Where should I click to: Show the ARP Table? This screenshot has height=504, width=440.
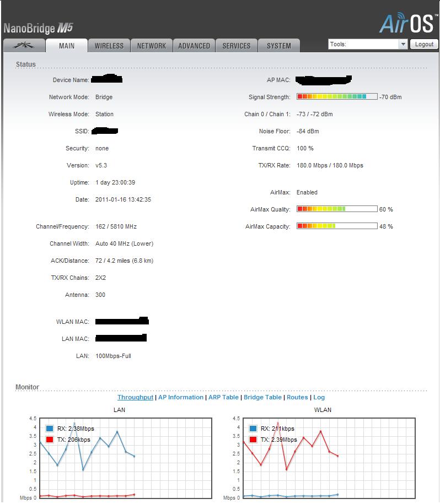pyautogui.click(x=223, y=397)
